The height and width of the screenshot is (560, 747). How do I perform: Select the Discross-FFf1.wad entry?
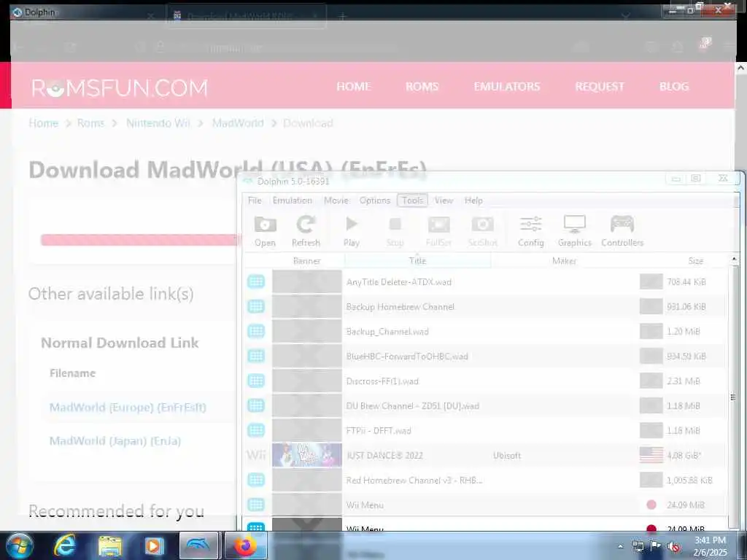tap(484, 381)
